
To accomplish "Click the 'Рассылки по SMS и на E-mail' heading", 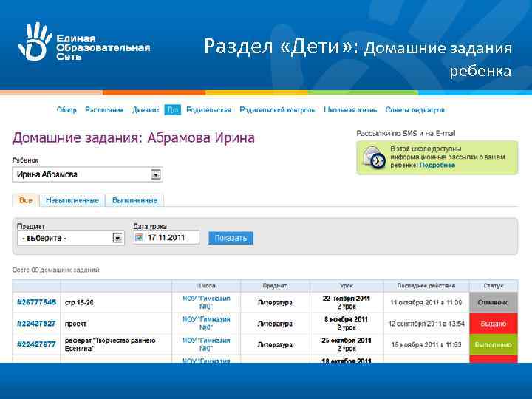I will tap(406, 133).
